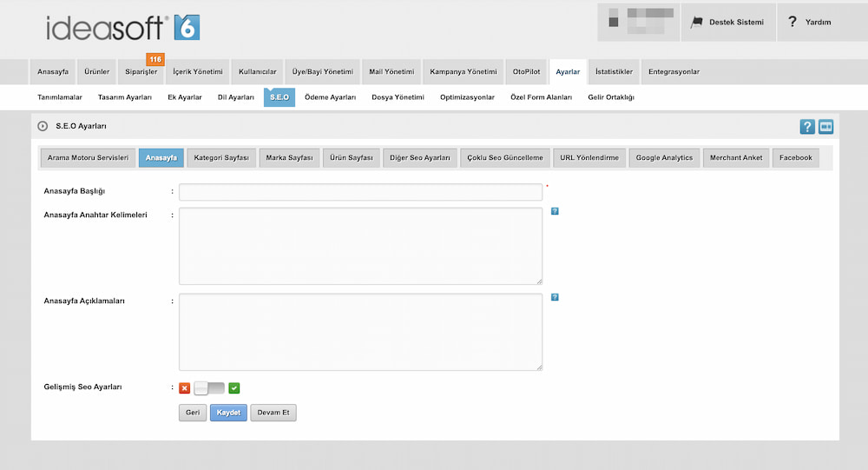Click the red X icon for Gelişmiş Seo Ayarları
This screenshot has height=470, width=868.
184,387
